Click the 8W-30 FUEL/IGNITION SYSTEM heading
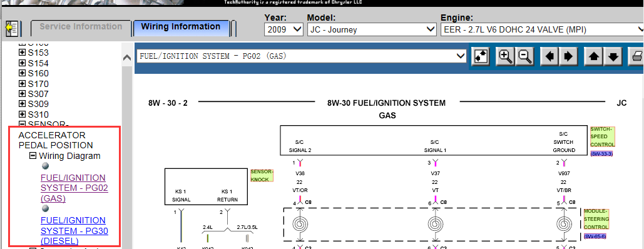The width and height of the screenshot is (644, 249). [387, 103]
